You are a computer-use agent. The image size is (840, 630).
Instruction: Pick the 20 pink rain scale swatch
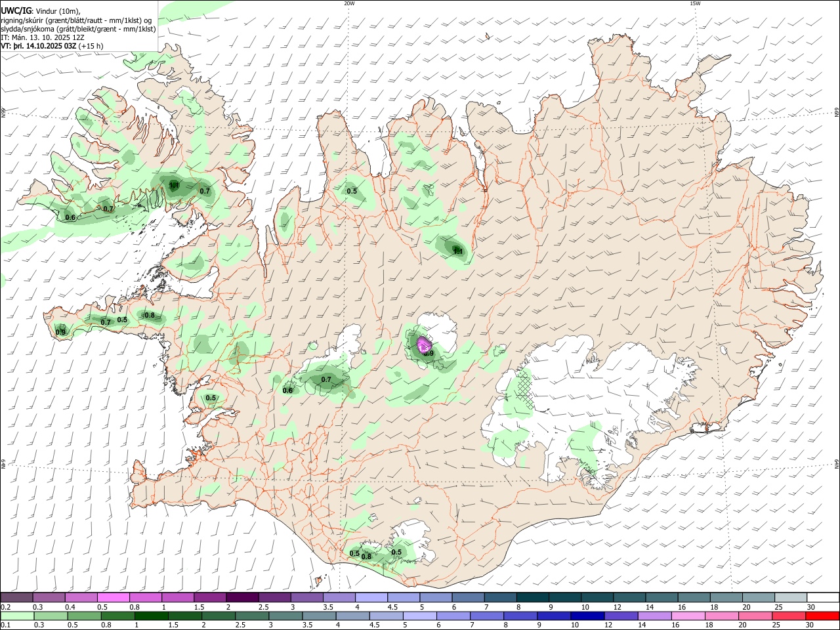[x=755, y=616]
